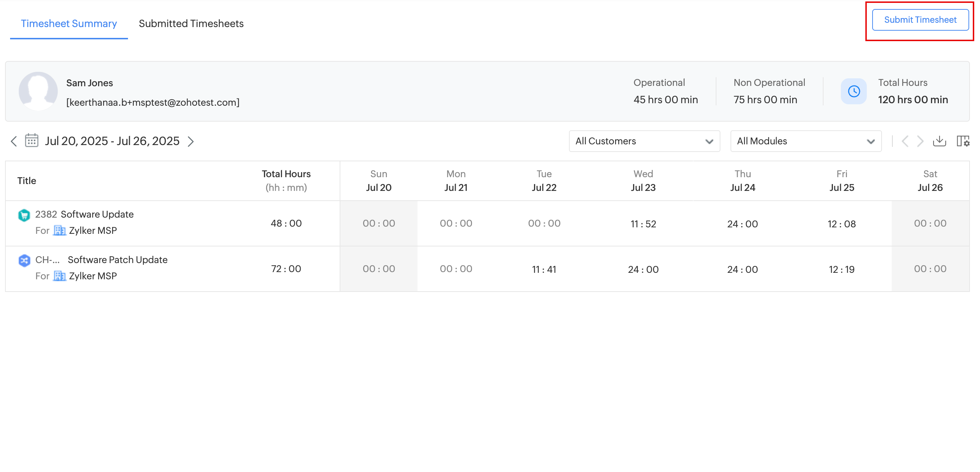980x472 pixels.
Task: Click Sam Jones profile avatar
Action: coord(38,91)
